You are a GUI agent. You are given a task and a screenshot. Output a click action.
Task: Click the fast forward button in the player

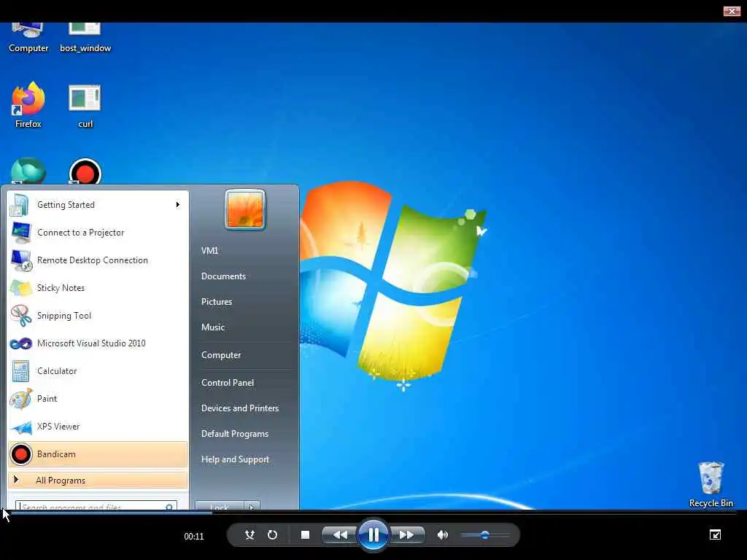(x=407, y=534)
